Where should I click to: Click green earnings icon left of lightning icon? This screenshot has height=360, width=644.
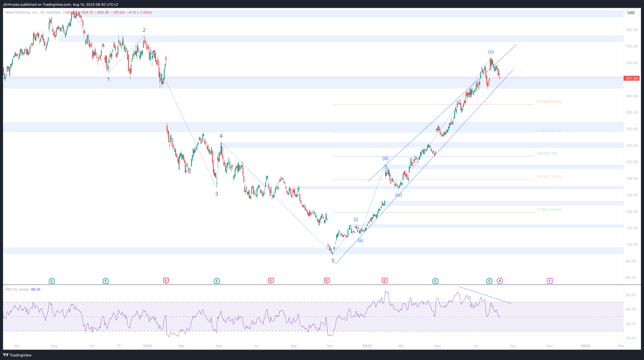489,281
